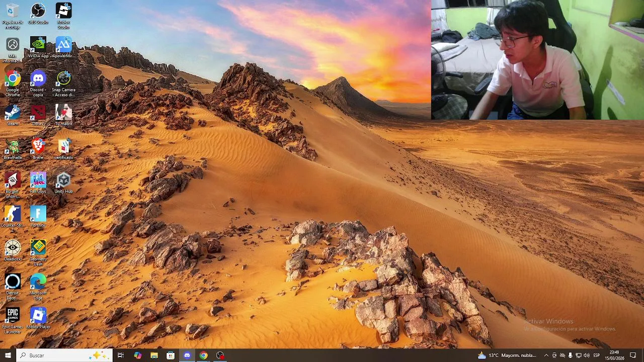Viewport: 644px width, 362px height.
Task: Expand the hidden system tray icons
Action: [x=546, y=355]
